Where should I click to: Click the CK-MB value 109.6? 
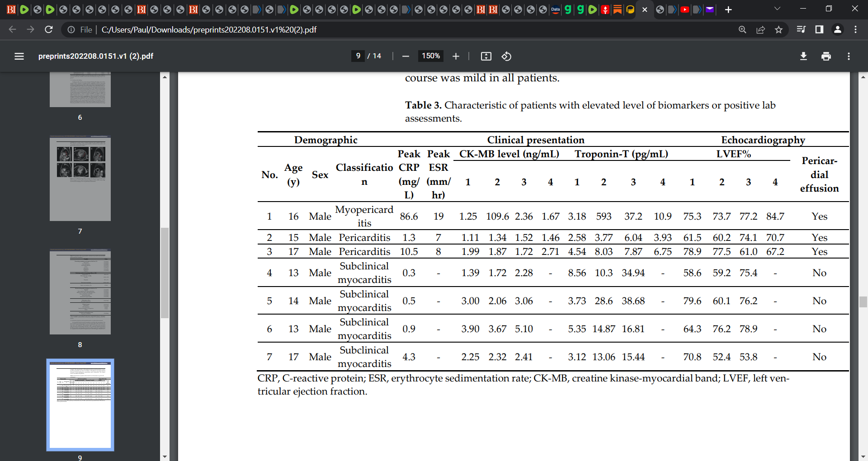pos(497,216)
